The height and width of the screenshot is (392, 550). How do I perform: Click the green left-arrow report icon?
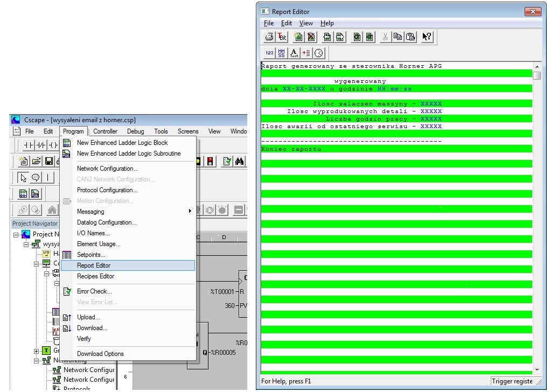tap(327, 37)
